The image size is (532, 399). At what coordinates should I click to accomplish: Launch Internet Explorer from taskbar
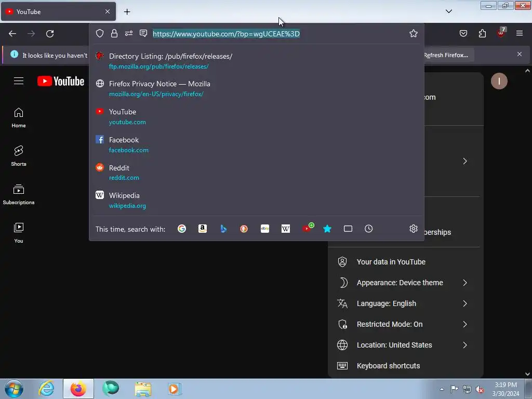46,389
